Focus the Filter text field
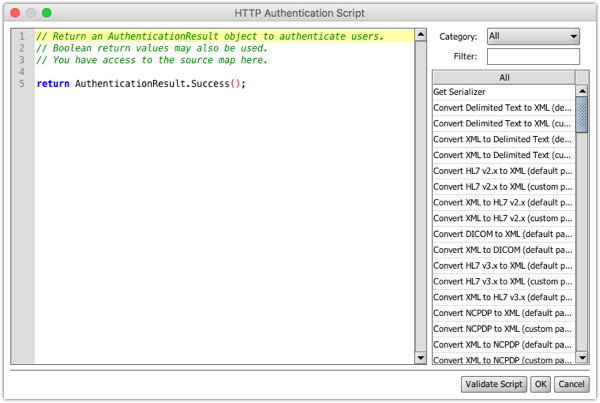 (532, 57)
